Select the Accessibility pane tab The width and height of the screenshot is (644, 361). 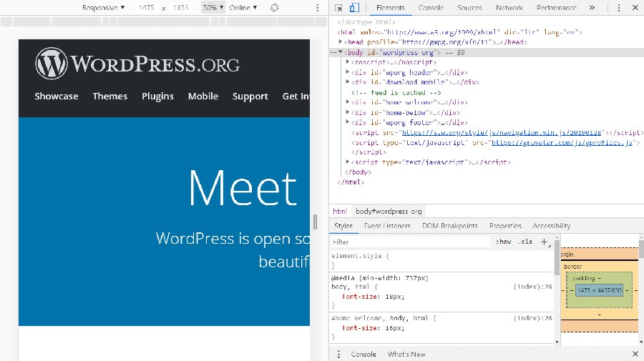(x=551, y=226)
